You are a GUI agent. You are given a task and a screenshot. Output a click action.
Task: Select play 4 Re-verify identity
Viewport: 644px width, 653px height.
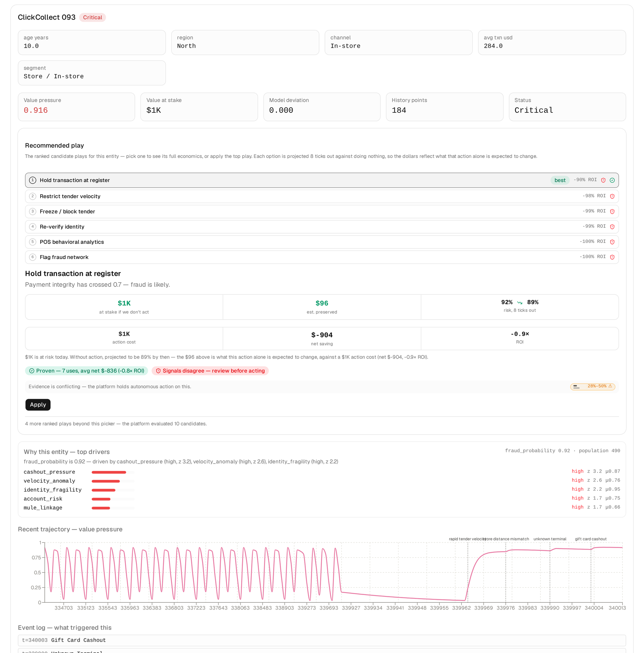(x=322, y=227)
